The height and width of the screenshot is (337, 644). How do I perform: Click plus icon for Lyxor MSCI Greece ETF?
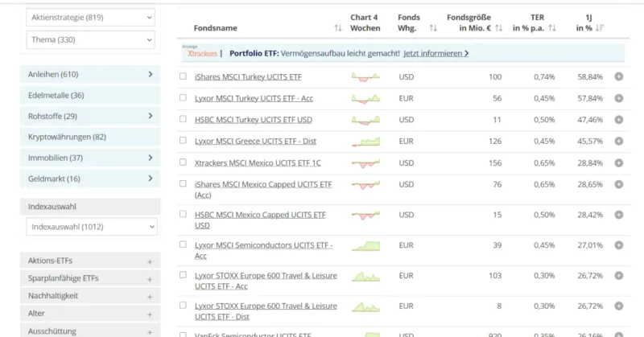click(618, 141)
